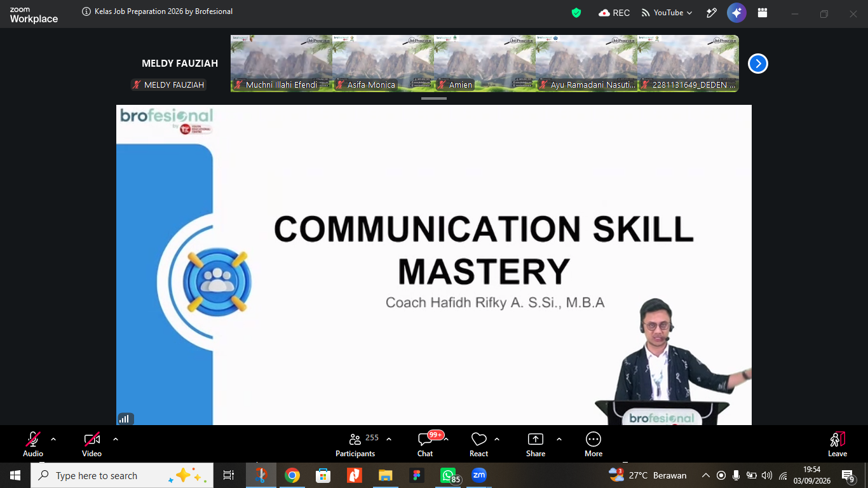Start camera with Video button

(x=92, y=444)
